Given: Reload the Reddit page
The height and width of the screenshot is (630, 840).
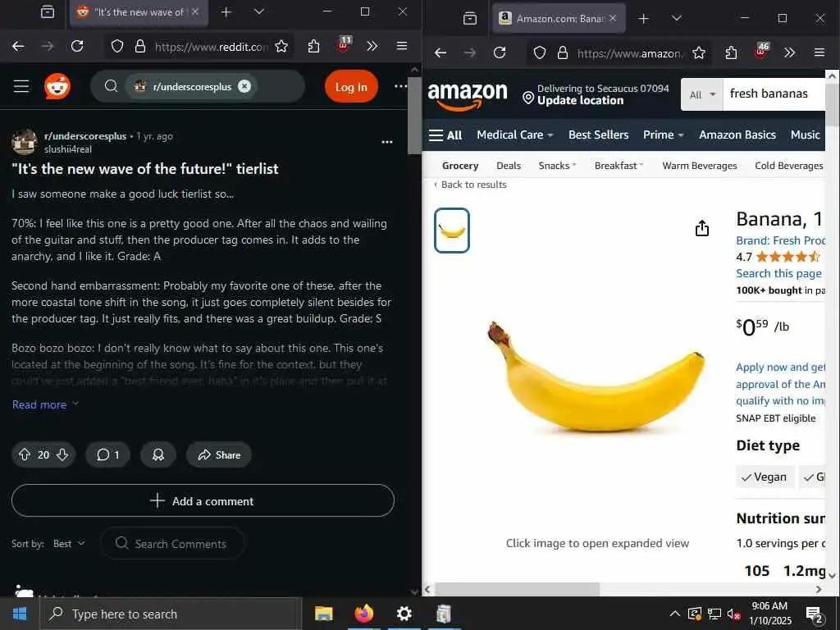Looking at the screenshot, I should [77, 46].
